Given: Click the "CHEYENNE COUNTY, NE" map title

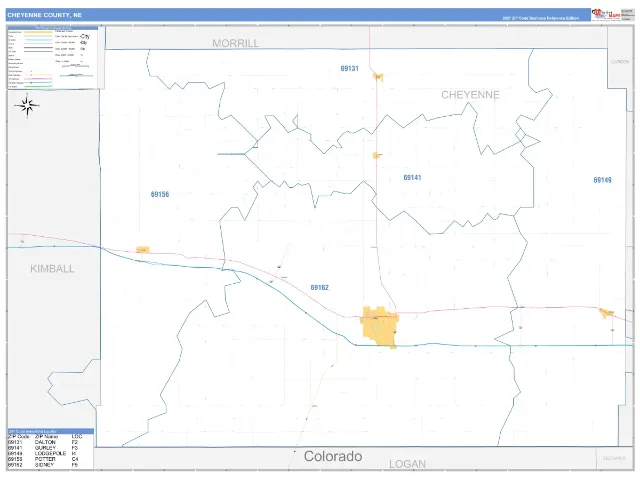Looking at the screenshot, I should pyautogui.click(x=44, y=15).
